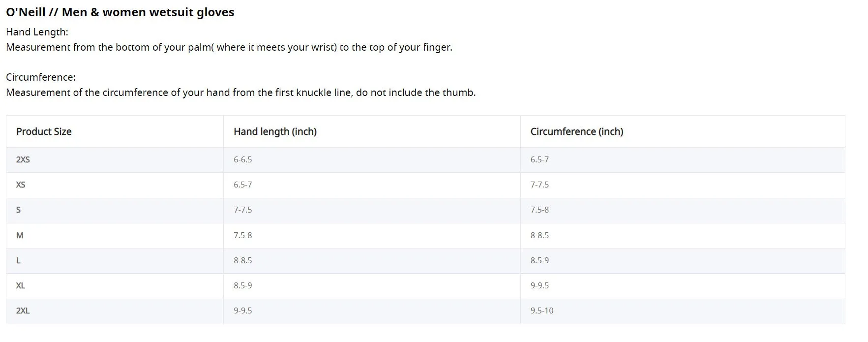Image resolution: width=868 pixels, height=342 pixels.
Task: Click the knuckle line measurement instruction text
Action: point(241,93)
